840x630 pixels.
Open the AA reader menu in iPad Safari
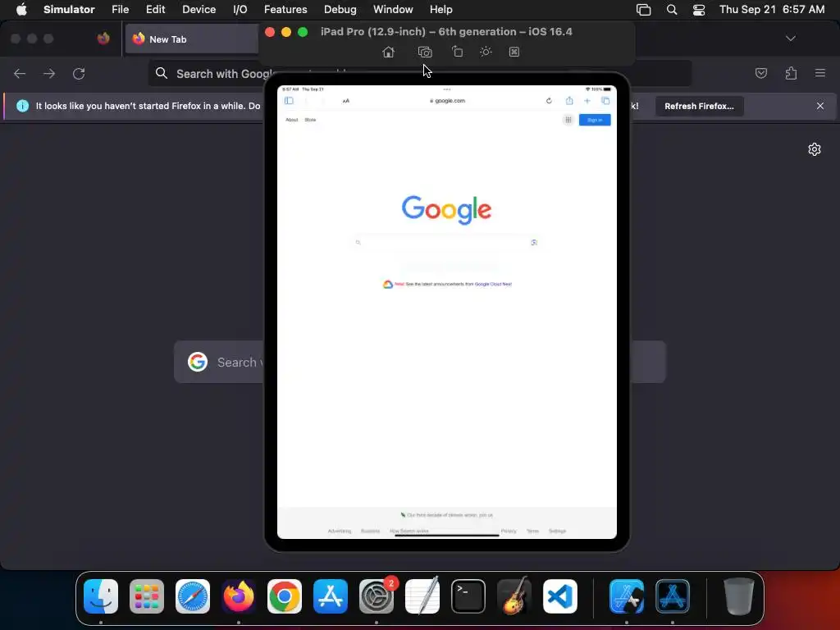tap(346, 101)
